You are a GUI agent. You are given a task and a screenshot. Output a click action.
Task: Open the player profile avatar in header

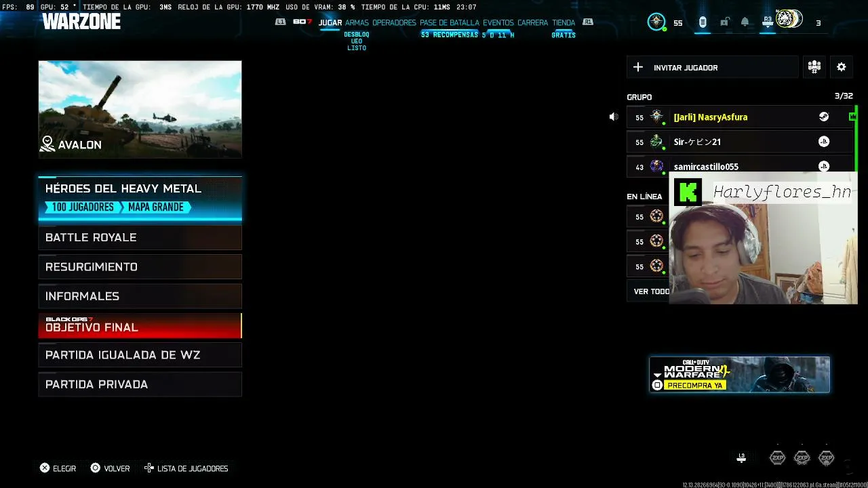point(790,20)
